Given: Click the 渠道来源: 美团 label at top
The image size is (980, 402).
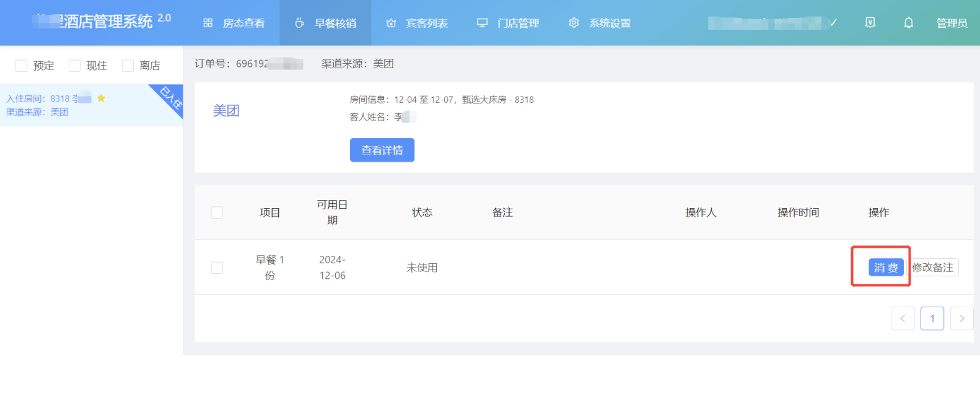Looking at the screenshot, I should pos(357,63).
